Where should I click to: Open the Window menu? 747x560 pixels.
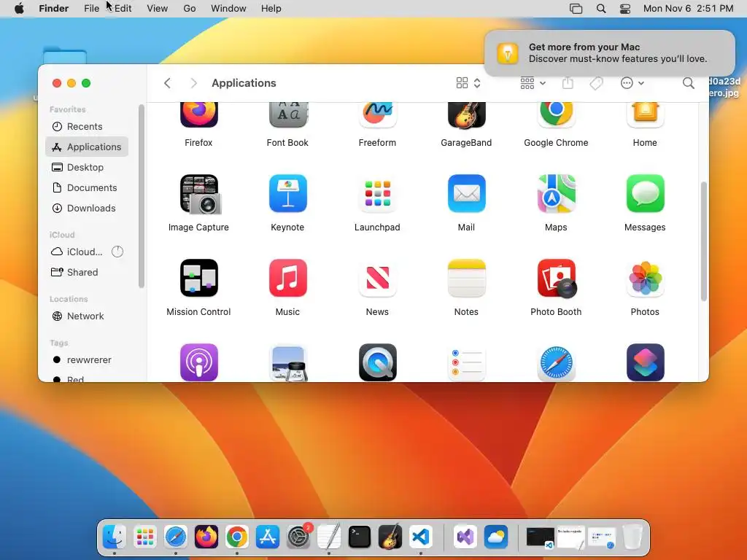tap(228, 9)
